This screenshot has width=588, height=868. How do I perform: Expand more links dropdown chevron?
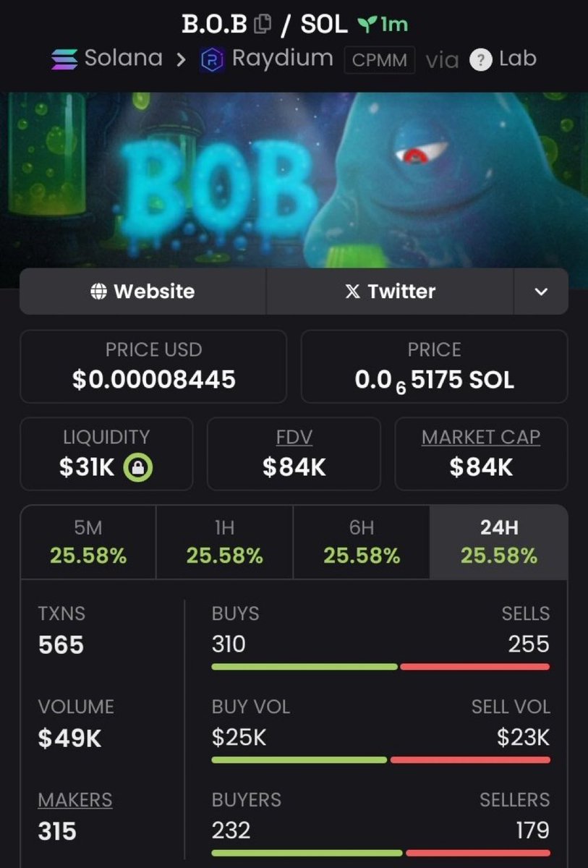[541, 292]
